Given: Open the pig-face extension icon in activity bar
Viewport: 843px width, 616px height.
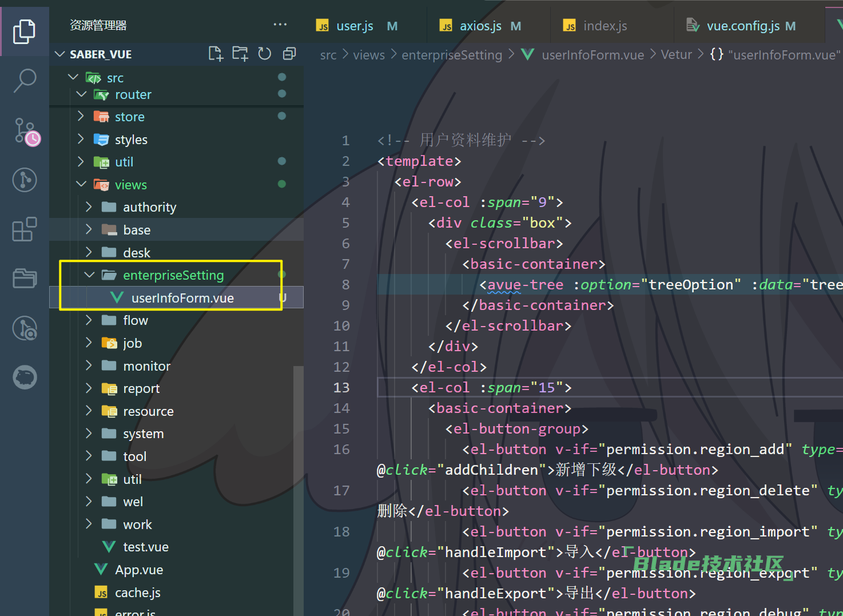Looking at the screenshot, I should (25, 377).
